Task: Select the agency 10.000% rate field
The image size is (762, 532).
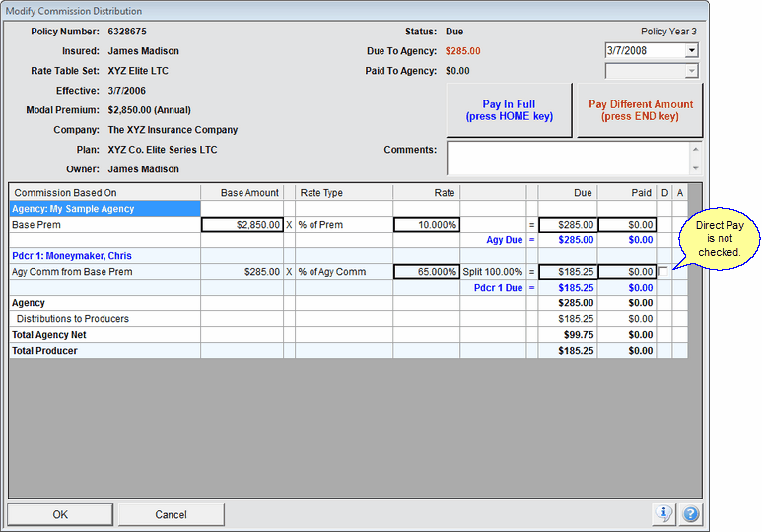Action: [x=427, y=225]
